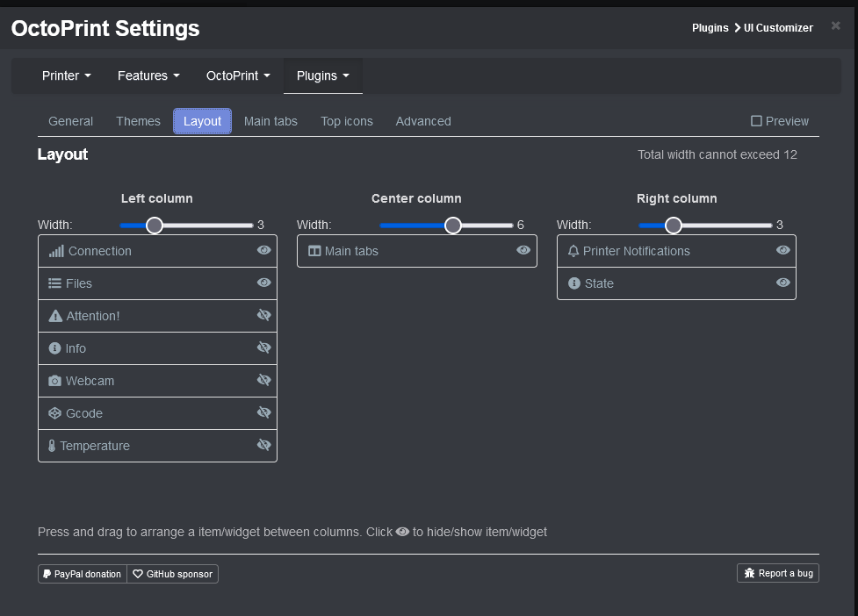Open the Features dropdown menu
Screen dimensions: 858x616
tap(148, 75)
